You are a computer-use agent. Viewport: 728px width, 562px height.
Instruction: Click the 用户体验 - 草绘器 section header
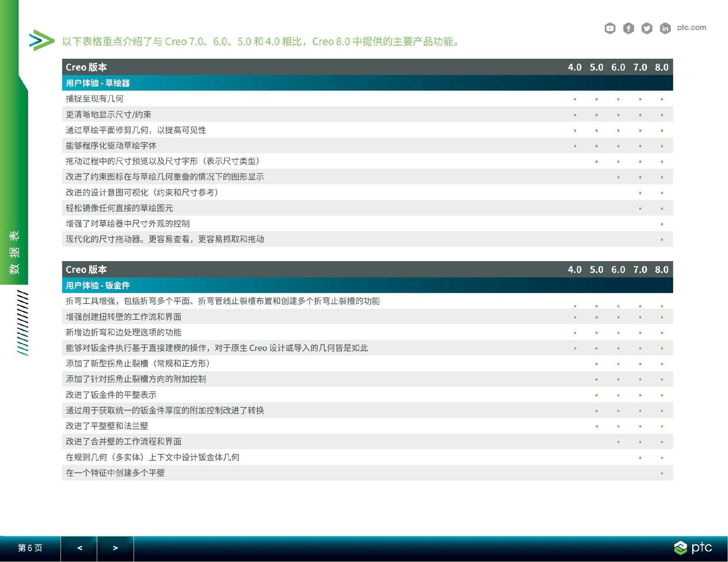pyautogui.click(x=367, y=83)
